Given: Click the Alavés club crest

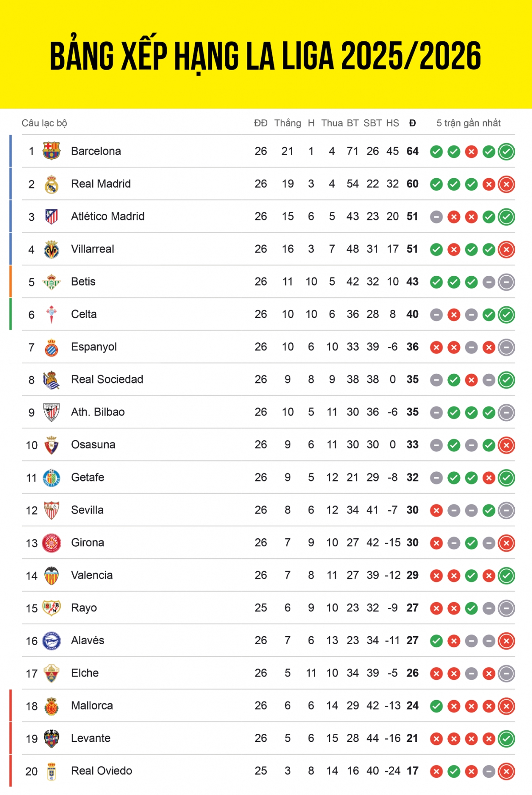Looking at the screenshot, I should (x=51, y=641).
